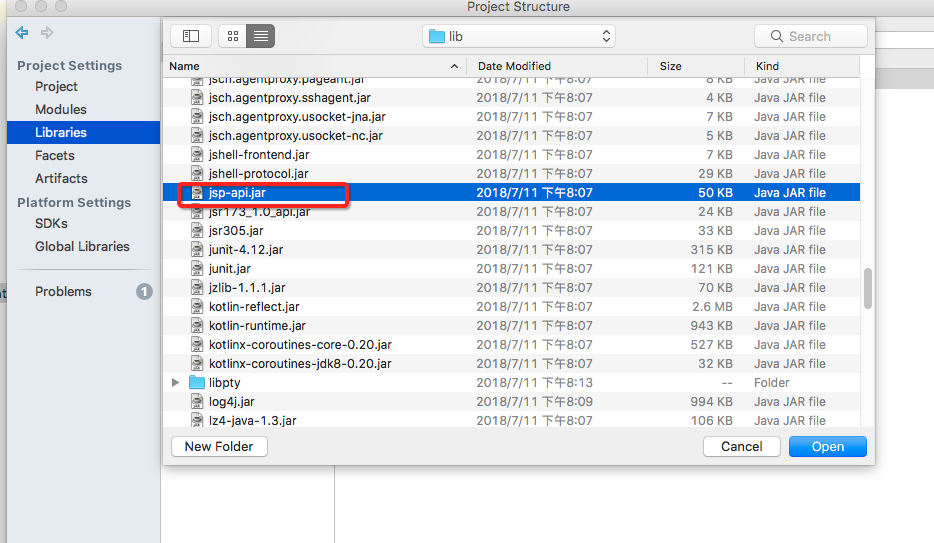
Task: Select log4j.jar file icon
Action: pyautogui.click(x=197, y=402)
